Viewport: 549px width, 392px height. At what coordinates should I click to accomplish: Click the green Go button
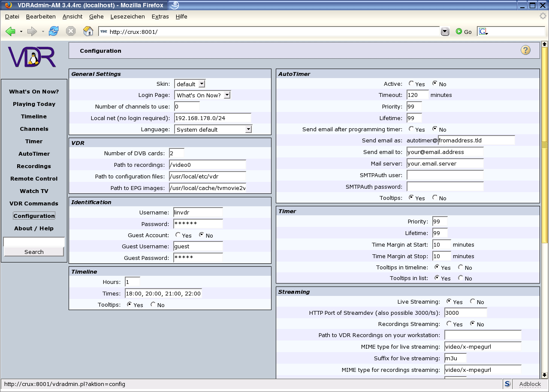[x=464, y=32]
